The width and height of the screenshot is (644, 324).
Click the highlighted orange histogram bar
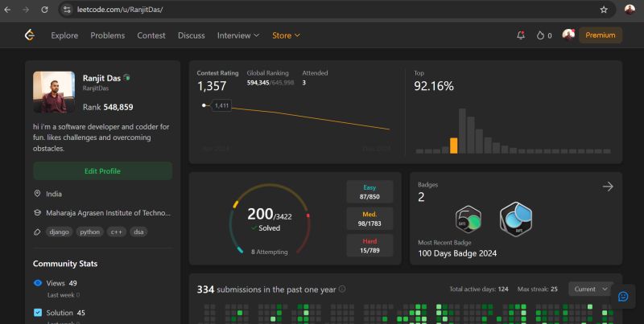point(453,146)
